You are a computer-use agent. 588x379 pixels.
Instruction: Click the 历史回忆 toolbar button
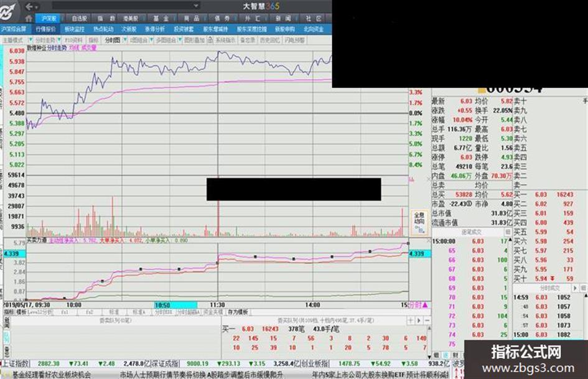click(269, 40)
